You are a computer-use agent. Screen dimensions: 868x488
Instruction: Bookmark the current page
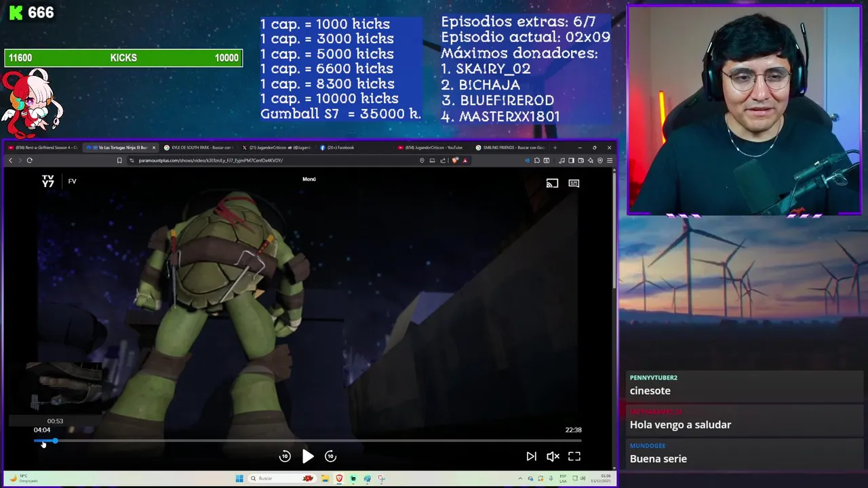[119, 161]
